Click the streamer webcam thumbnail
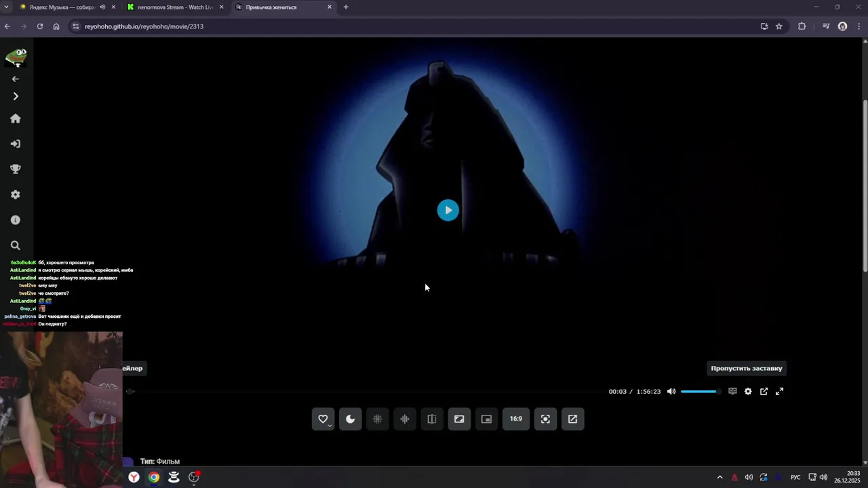868x488 pixels. (x=61, y=409)
